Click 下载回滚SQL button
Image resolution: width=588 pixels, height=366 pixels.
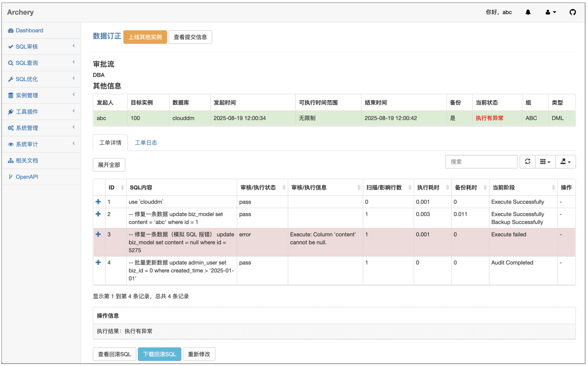point(159,354)
